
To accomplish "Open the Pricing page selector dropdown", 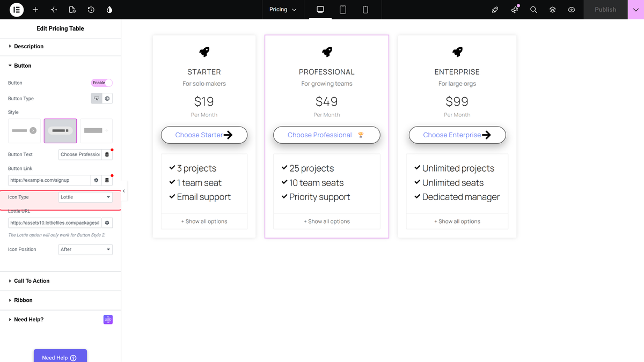I will 283,10.
